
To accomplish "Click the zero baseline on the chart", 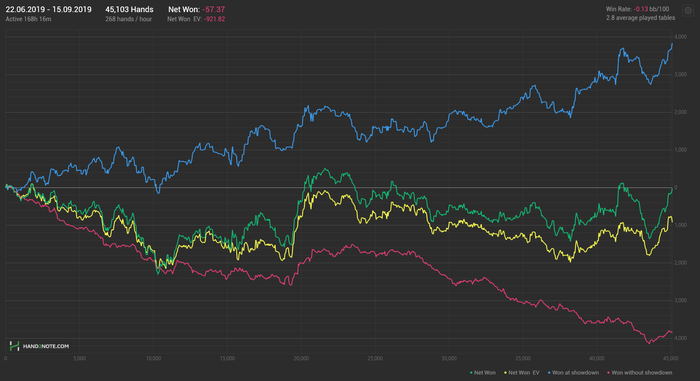I will coord(338,188).
